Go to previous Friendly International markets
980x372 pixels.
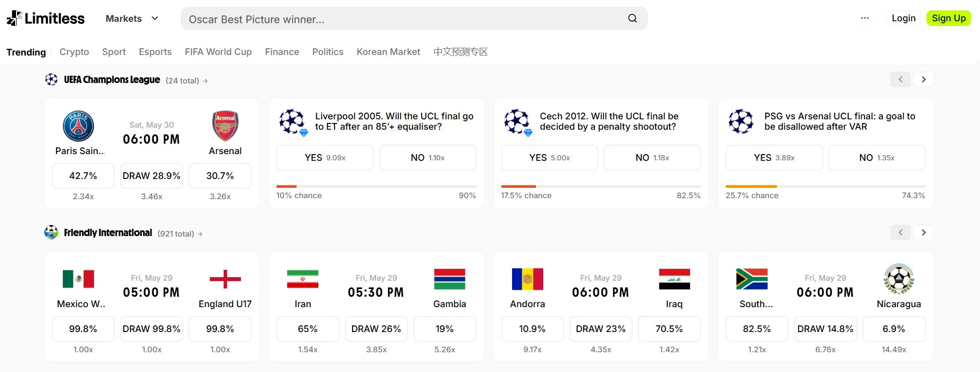pyautogui.click(x=901, y=232)
